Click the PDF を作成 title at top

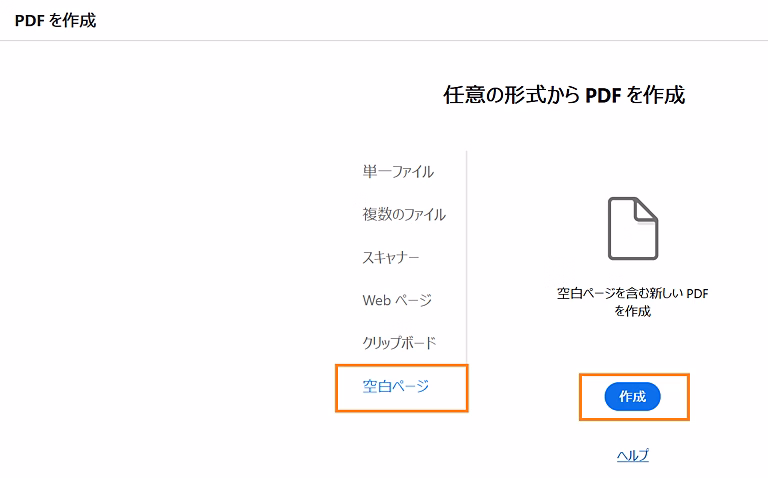click(x=55, y=20)
